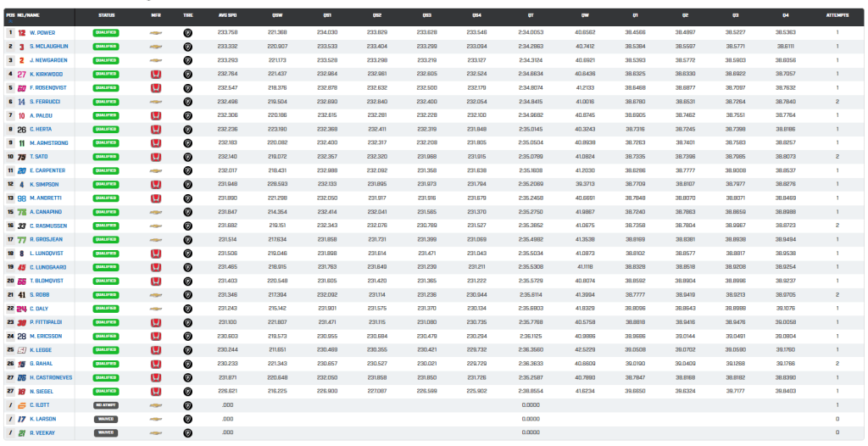This screenshot has width=868, height=446.
Task: Click the Q4 column header
Action: (x=786, y=15)
